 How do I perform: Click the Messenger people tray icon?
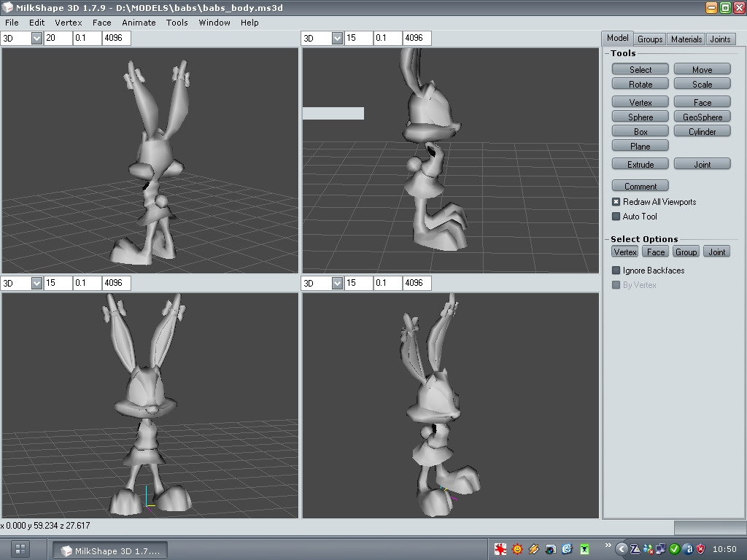[x=648, y=549]
